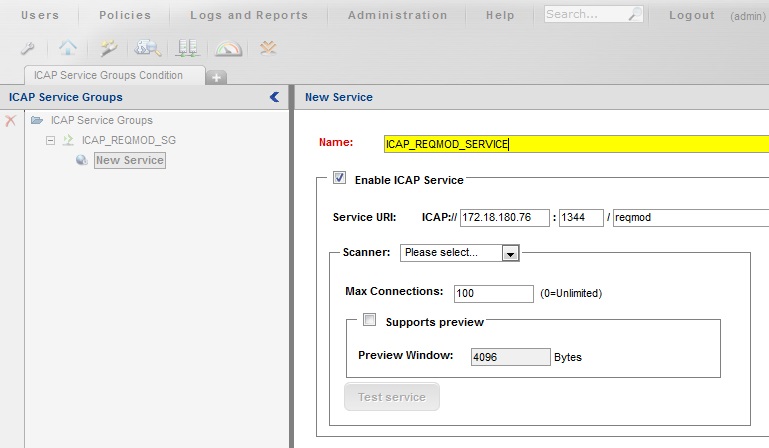This screenshot has height=448, width=769.
Task: Click the wrench icon in the toolbar
Action: [26, 48]
